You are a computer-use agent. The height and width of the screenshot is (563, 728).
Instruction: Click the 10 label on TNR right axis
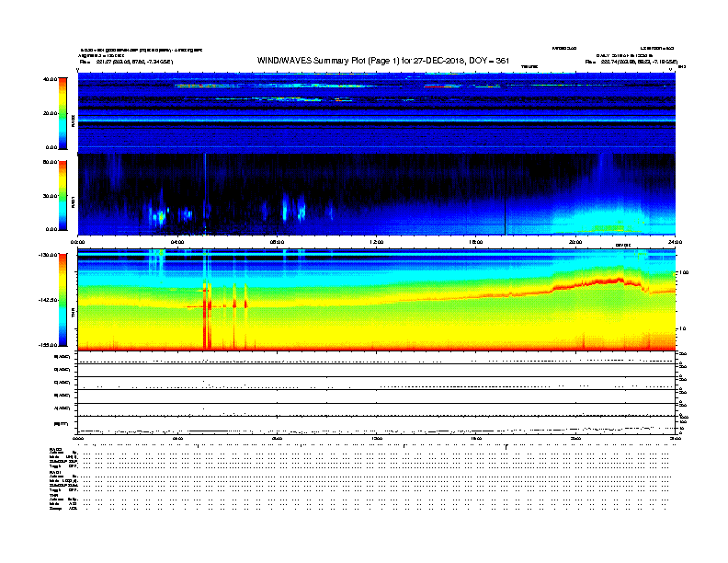[x=682, y=329]
